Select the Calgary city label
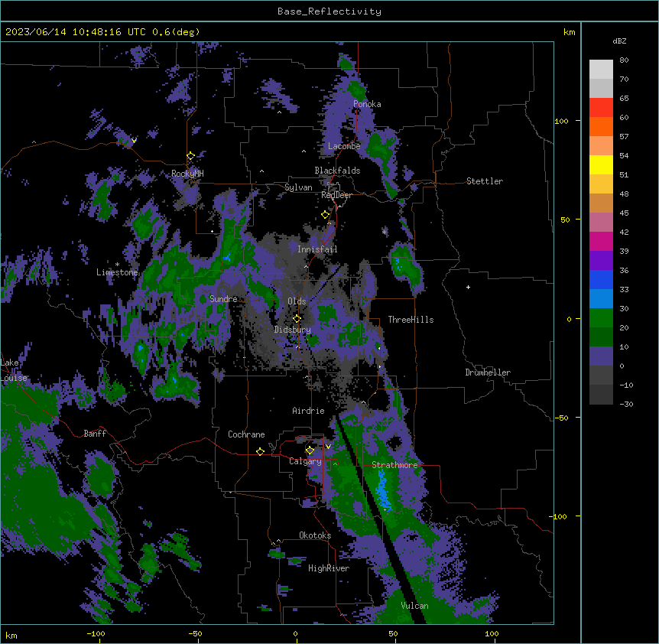Screen dimensions: 659x644 point(305,461)
